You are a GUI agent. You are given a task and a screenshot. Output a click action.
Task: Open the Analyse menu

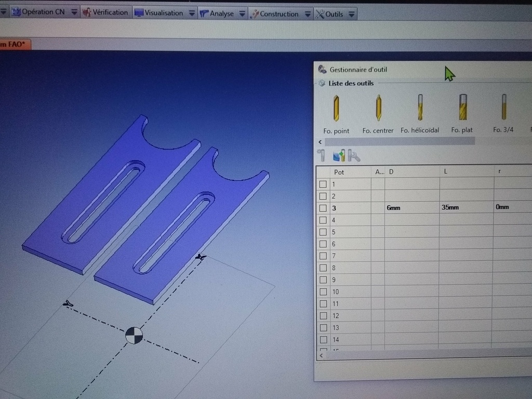pyautogui.click(x=222, y=14)
